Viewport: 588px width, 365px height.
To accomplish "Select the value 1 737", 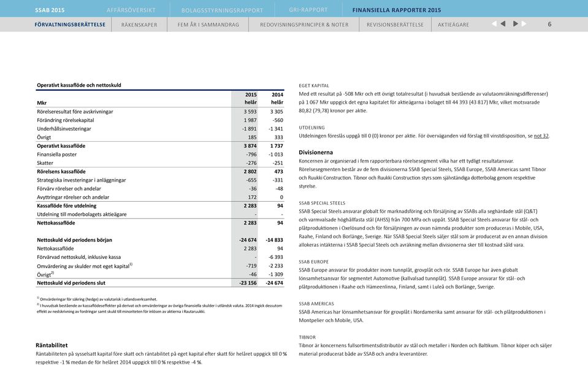I will [277, 145].
